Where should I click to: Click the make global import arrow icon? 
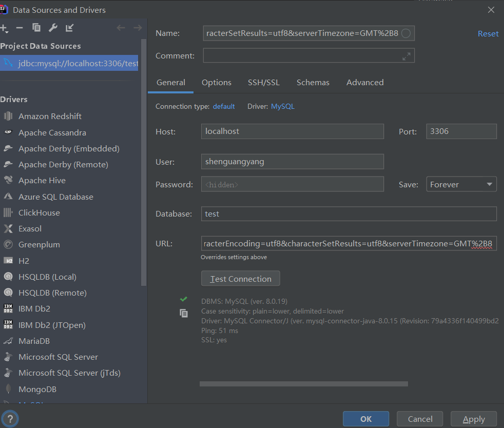point(69,28)
